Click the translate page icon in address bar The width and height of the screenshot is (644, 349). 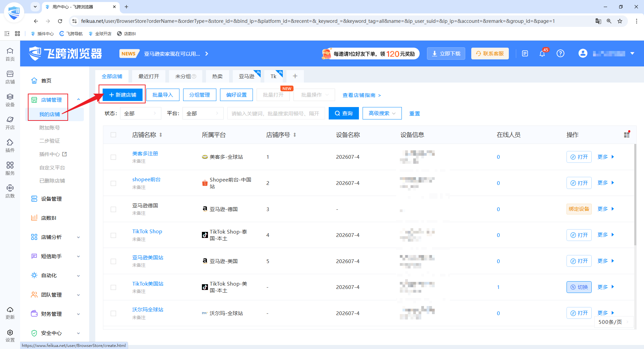tap(598, 21)
